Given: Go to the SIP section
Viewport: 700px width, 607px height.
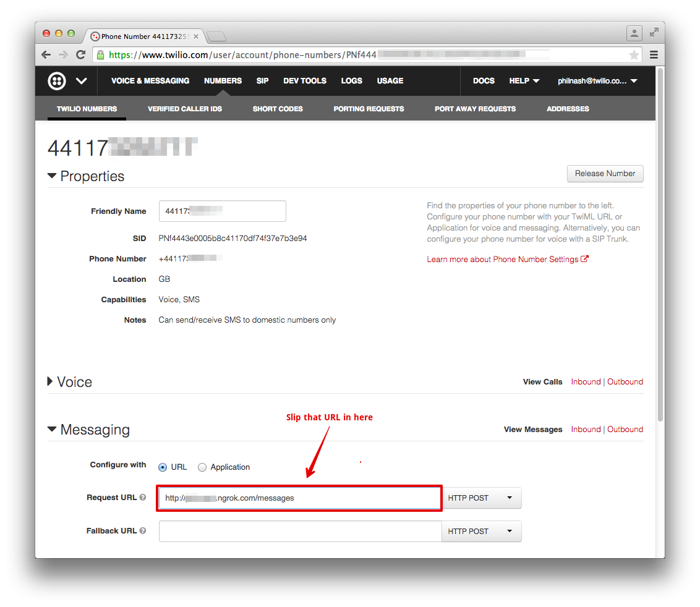Looking at the screenshot, I should pyautogui.click(x=262, y=81).
